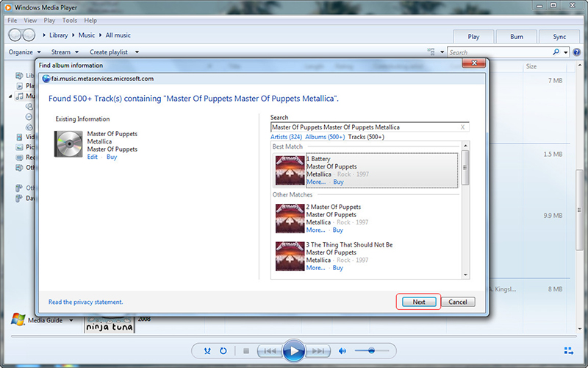The image size is (588, 368).
Task: Click Buy for 2 Master Of Puppets
Action: (338, 230)
